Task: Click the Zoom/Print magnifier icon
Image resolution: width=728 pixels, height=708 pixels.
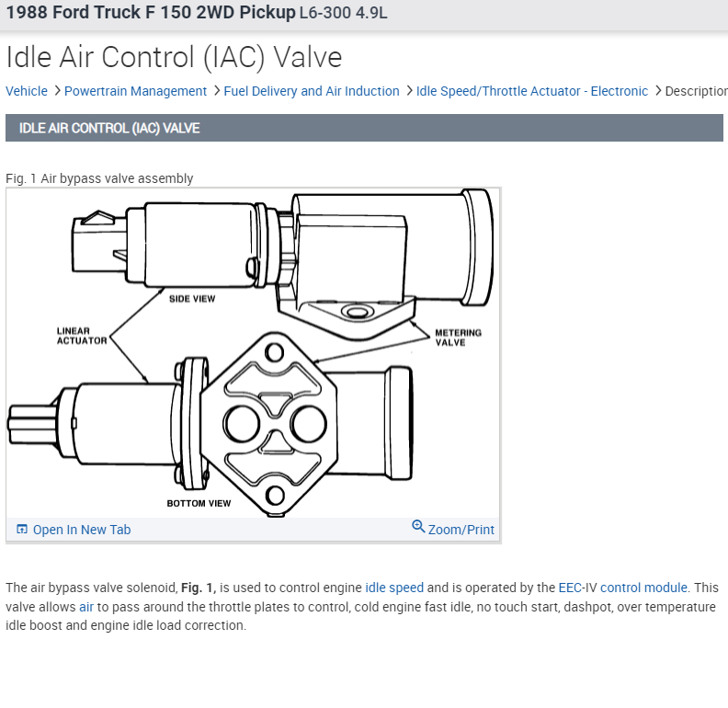Action: coord(418,526)
